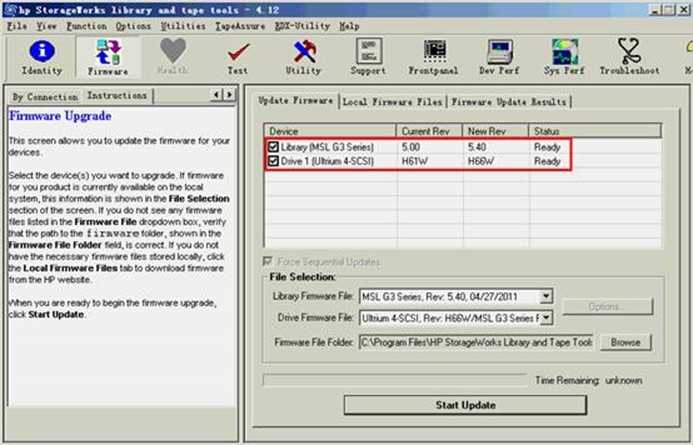
Task: Click the Health heart icon
Action: point(173,56)
